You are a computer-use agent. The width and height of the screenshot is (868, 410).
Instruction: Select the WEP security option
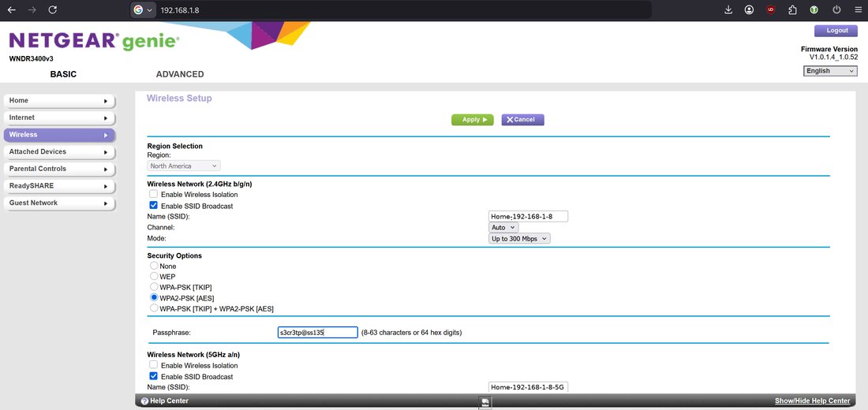[x=154, y=275]
